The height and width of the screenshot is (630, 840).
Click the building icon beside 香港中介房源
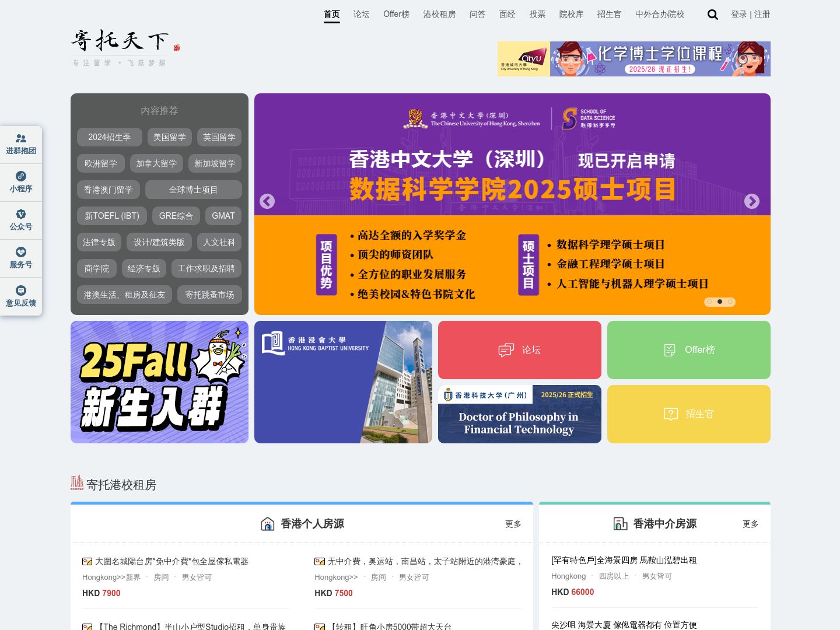621,524
